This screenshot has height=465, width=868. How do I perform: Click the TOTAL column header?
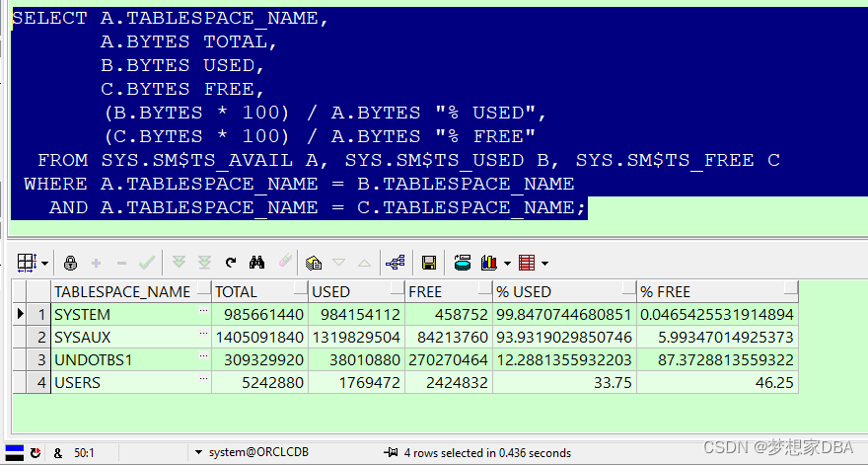260,291
